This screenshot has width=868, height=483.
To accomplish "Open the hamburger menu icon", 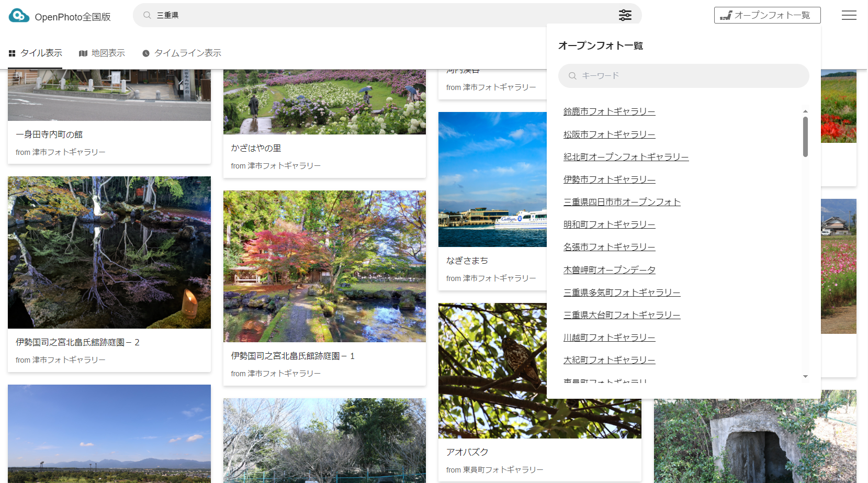I will tap(849, 15).
